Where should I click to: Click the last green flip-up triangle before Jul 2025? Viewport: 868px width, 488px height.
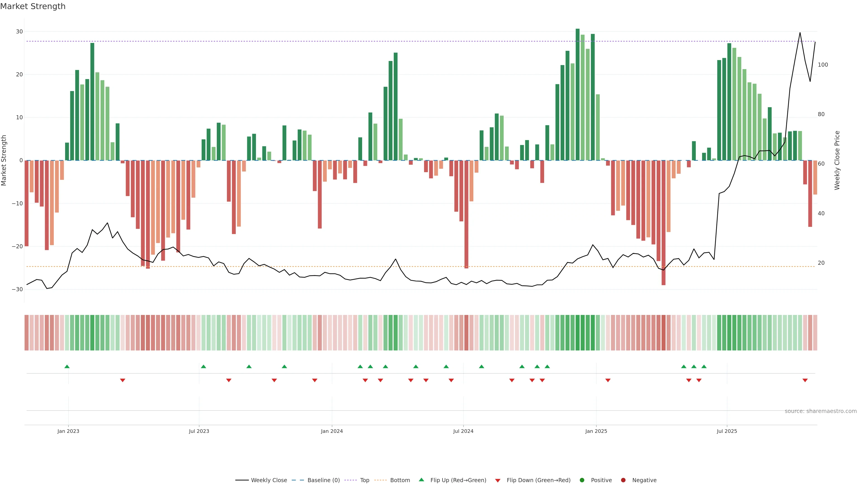(x=704, y=366)
